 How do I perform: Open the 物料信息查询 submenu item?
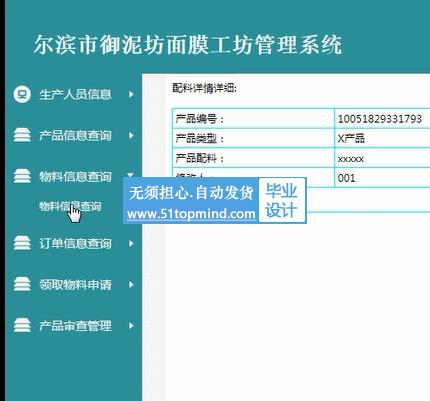[x=70, y=206]
